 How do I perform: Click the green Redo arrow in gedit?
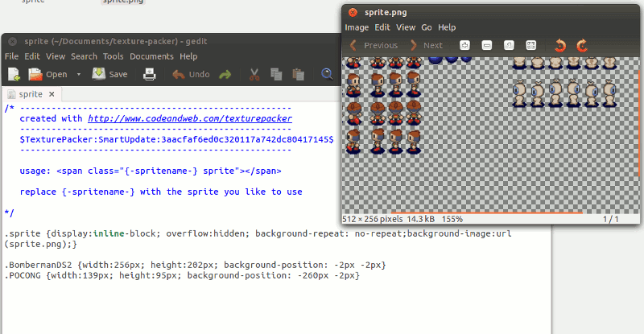coord(225,74)
